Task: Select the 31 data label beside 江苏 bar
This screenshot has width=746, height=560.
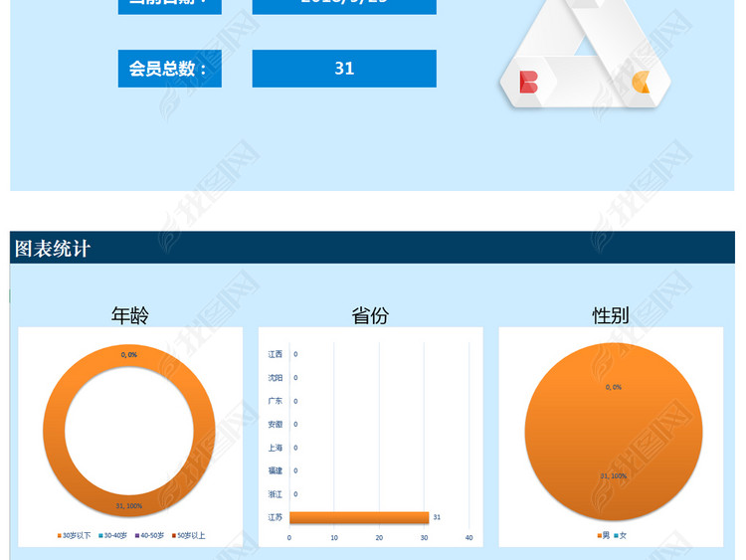Action: click(437, 517)
